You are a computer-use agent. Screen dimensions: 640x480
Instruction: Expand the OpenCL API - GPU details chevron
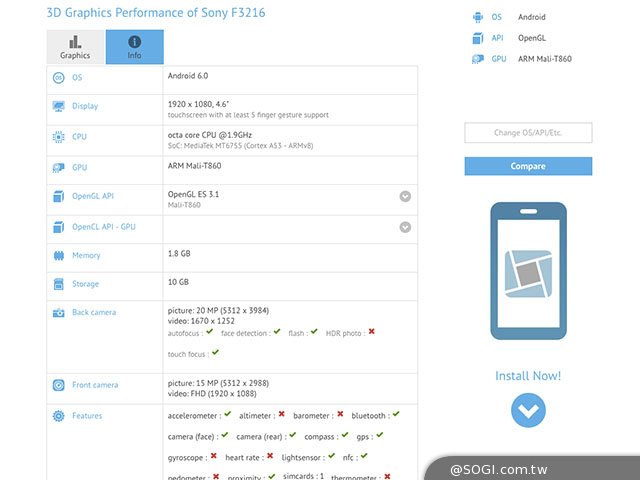pyautogui.click(x=405, y=227)
